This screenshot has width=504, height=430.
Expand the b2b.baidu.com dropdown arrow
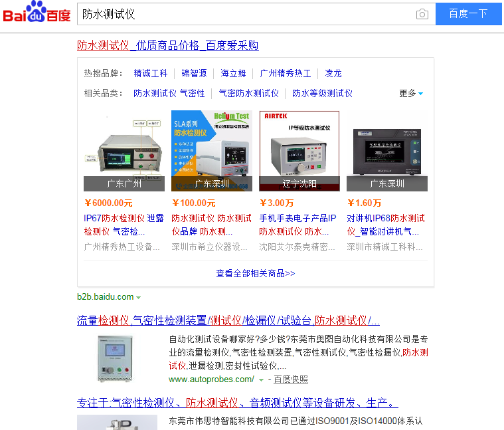click(x=139, y=298)
